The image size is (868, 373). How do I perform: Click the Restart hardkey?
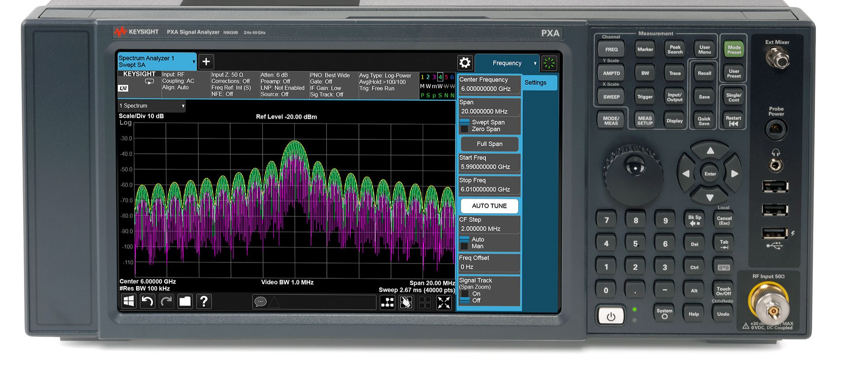coord(733,121)
